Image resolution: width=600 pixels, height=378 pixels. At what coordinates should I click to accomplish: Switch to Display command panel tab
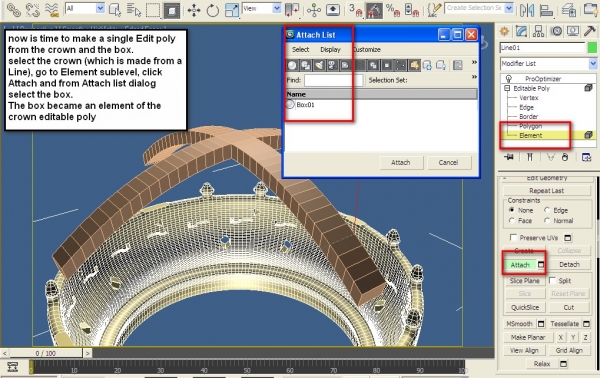pos(573,31)
